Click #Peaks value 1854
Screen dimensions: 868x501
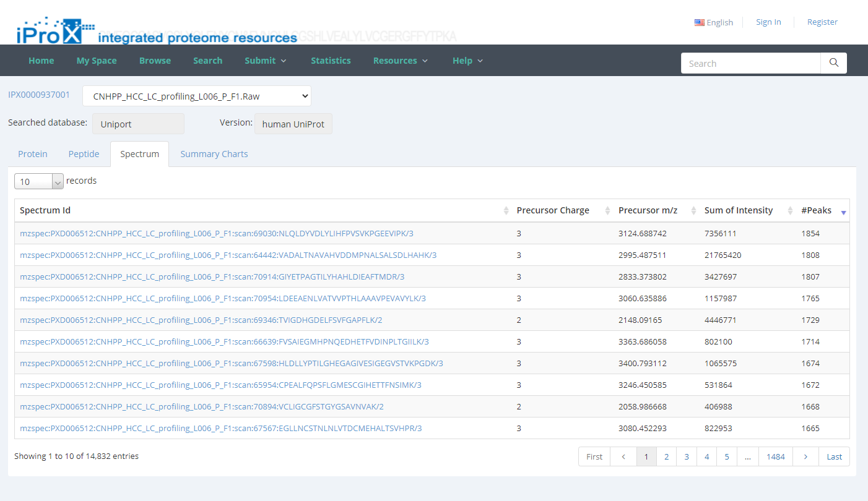click(x=810, y=234)
